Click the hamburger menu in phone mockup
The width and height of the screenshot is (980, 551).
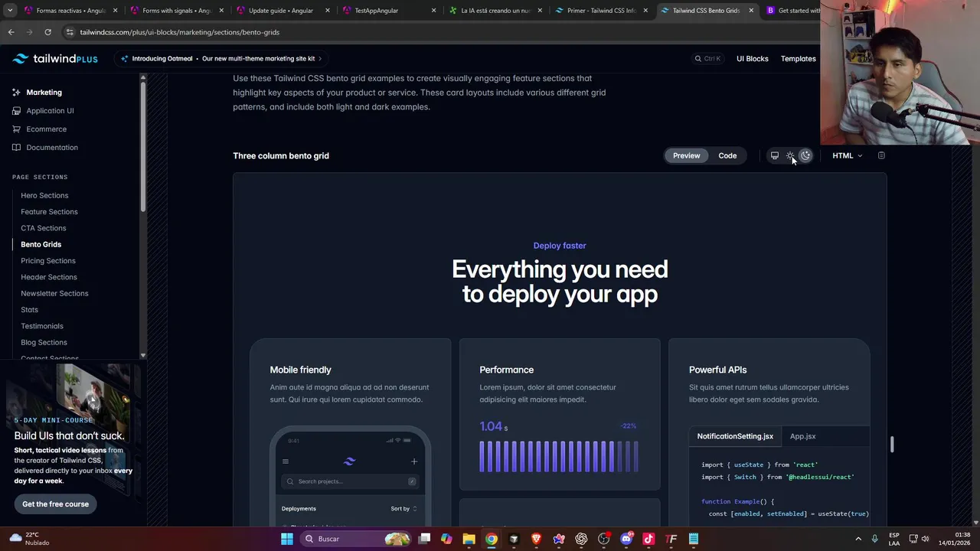[x=286, y=461]
